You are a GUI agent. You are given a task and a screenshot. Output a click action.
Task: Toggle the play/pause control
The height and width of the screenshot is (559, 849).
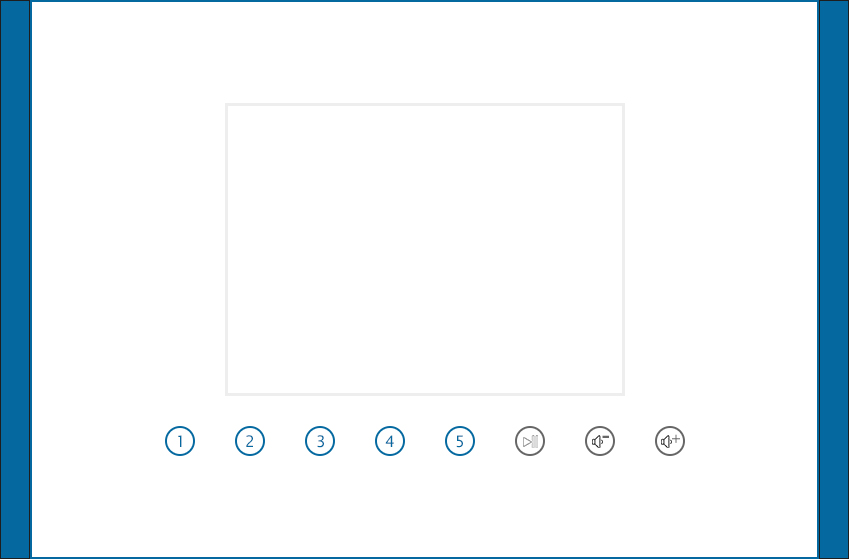tap(530, 441)
